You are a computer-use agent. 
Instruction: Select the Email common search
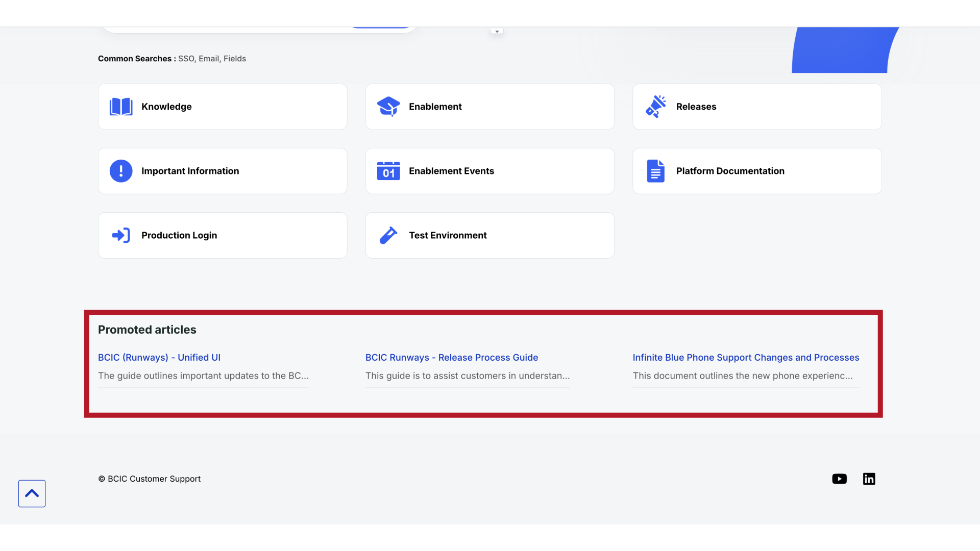(209, 59)
